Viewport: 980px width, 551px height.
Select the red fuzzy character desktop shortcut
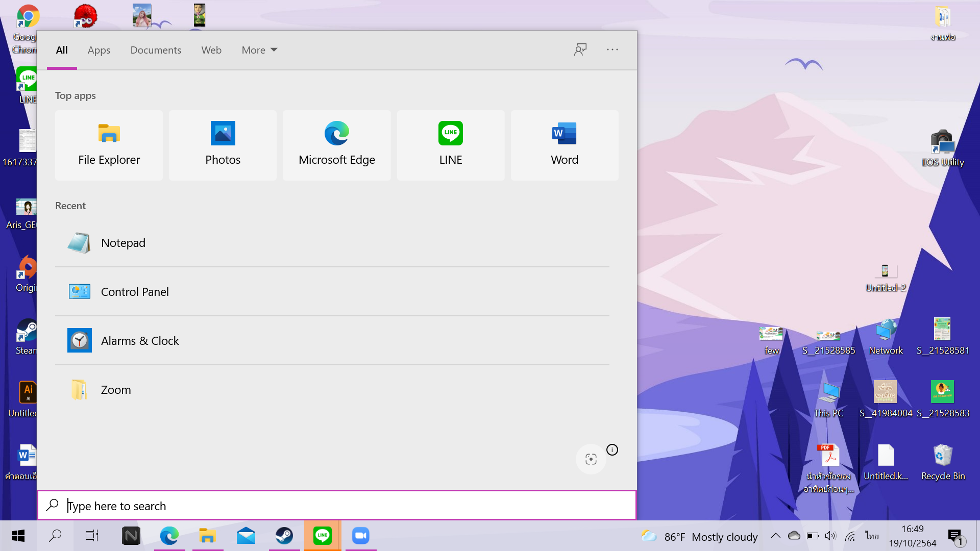pos(85,16)
